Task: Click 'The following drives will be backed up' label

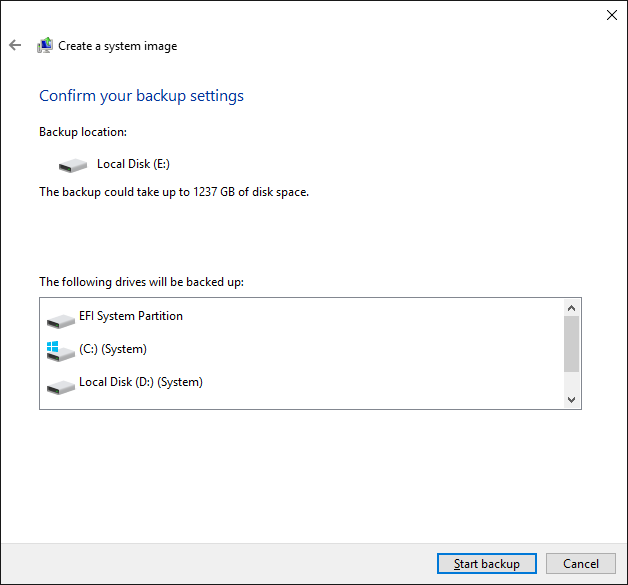Action: [x=141, y=282]
